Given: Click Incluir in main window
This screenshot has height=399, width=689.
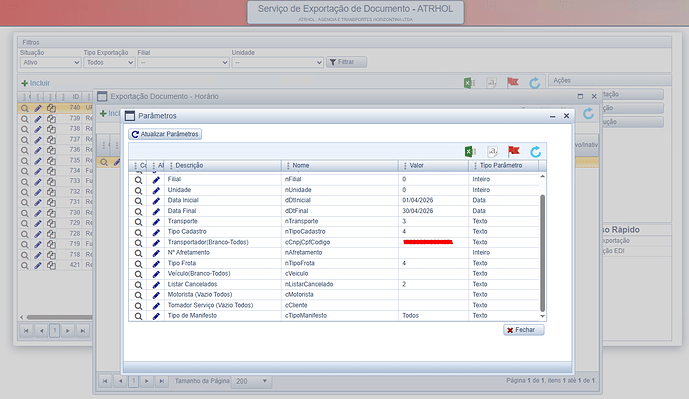Looking at the screenshot, I should 36,83.
